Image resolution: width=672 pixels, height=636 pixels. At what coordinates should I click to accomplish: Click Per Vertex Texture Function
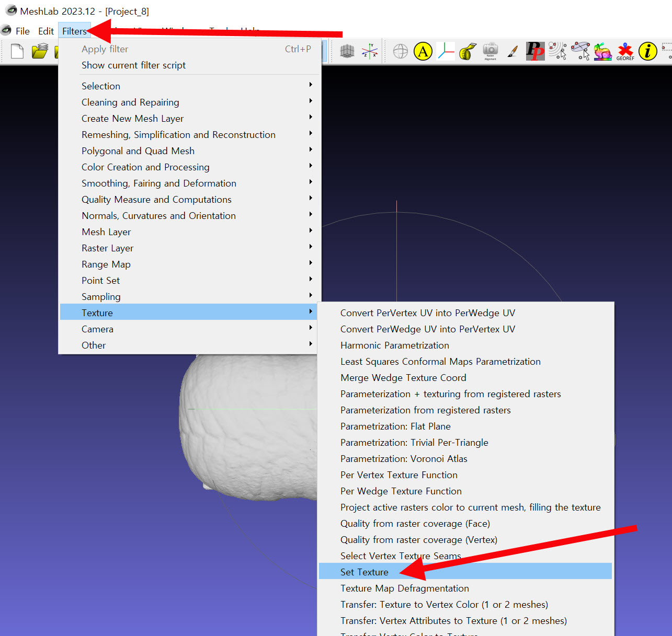465,475
